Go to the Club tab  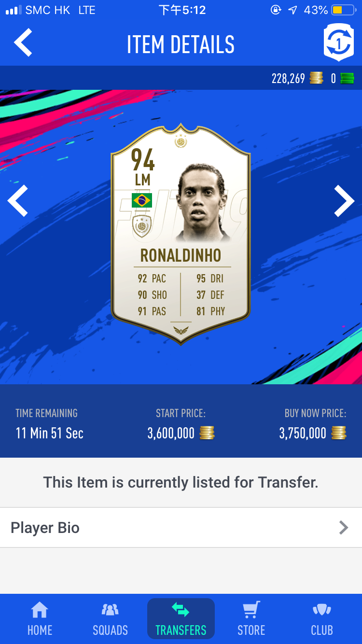coord(322,619)
